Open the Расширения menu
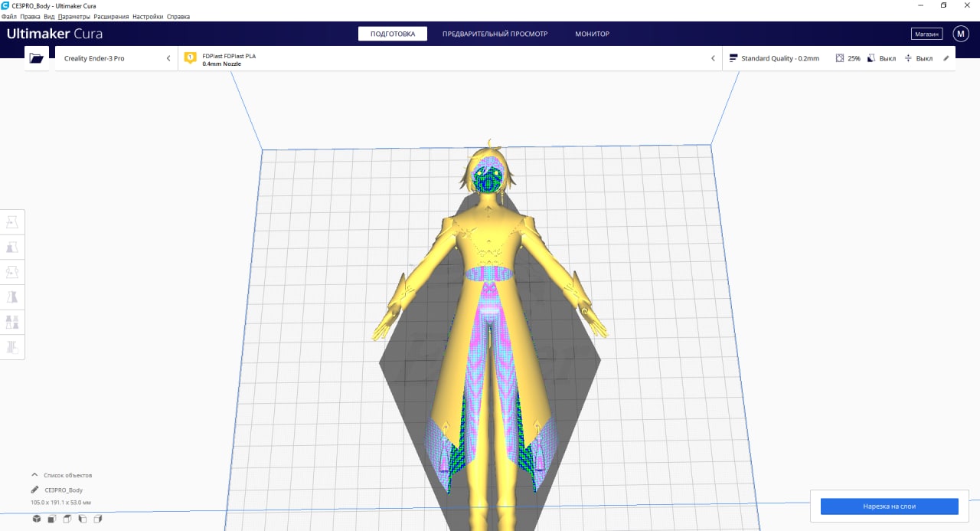The width and height of the screenshot is (980, 531). (x=112, y=16)
